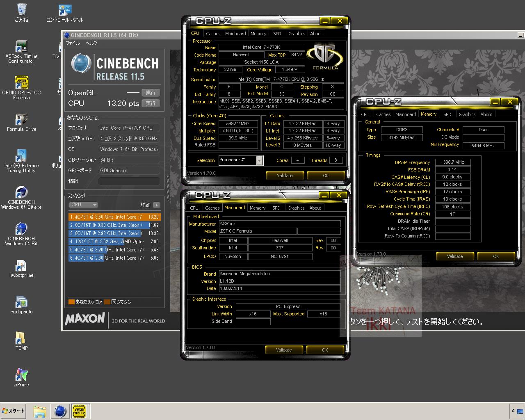Open Graphics tab in top CPU-Z window
This screenshot has width=525, height=420.
(x=297, y=34)
